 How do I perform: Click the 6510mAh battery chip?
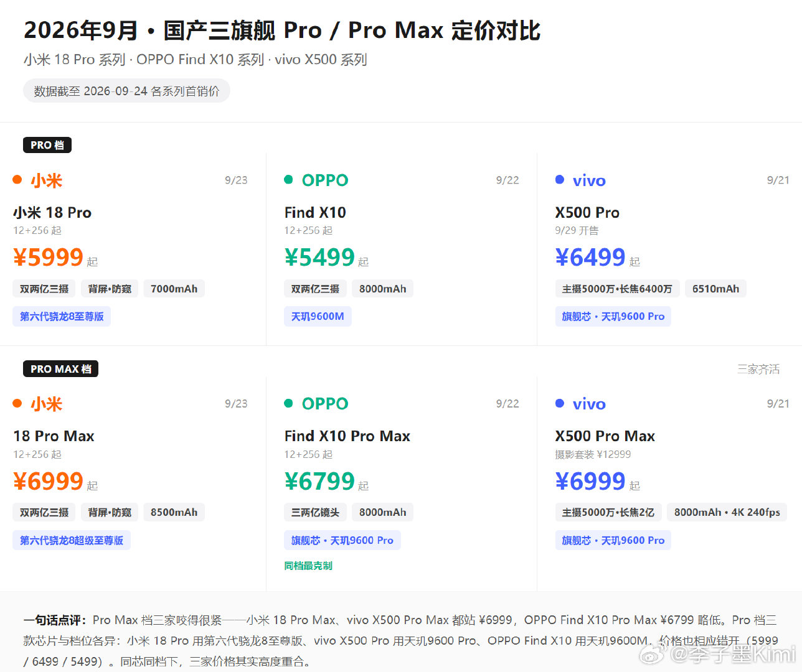point(716,289)
